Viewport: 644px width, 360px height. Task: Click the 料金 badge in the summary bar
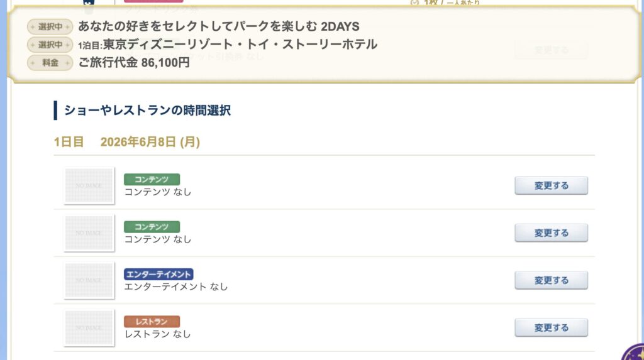click(50, 63)
